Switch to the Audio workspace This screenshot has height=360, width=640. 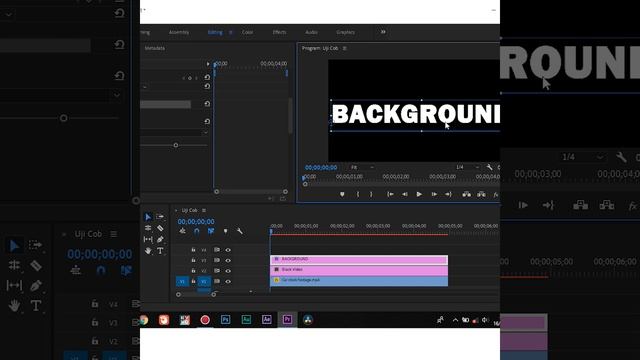point(311,32)
